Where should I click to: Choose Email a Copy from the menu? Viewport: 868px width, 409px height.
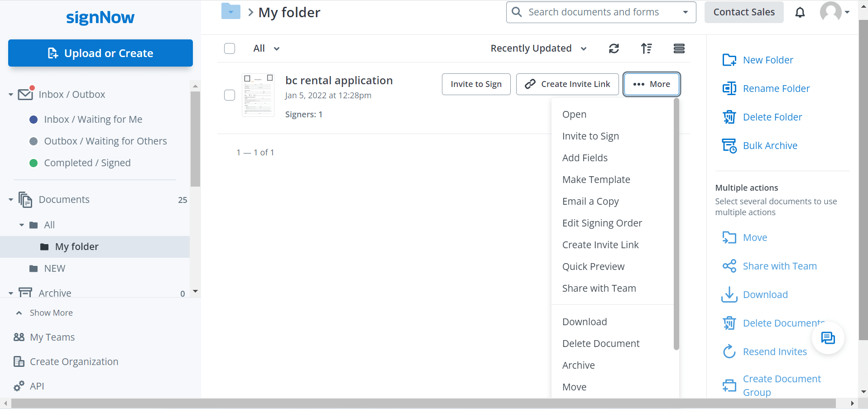coord(590,201)
